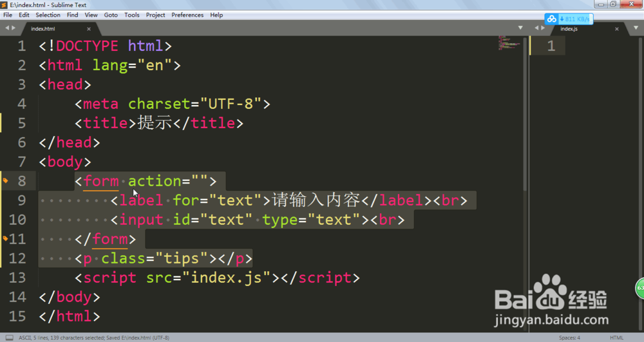The image size is (644, 342).
Task: Restore down the Sublime Text window
Action: 613,4
